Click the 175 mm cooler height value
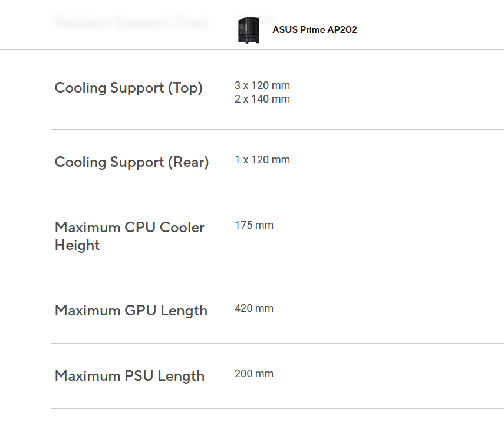Image resolution: width=504 pixels, height=425 pixels. point(254,225)
